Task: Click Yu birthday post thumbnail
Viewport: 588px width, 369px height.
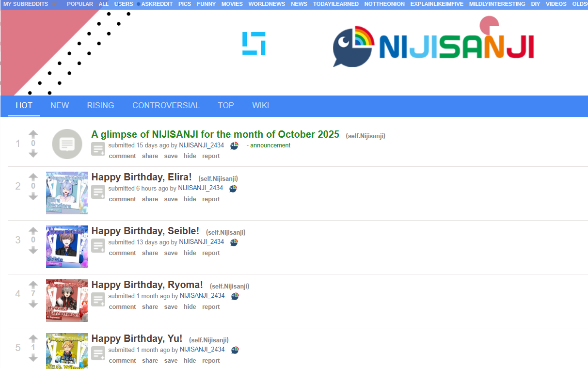Action: [x=67, y=351]
